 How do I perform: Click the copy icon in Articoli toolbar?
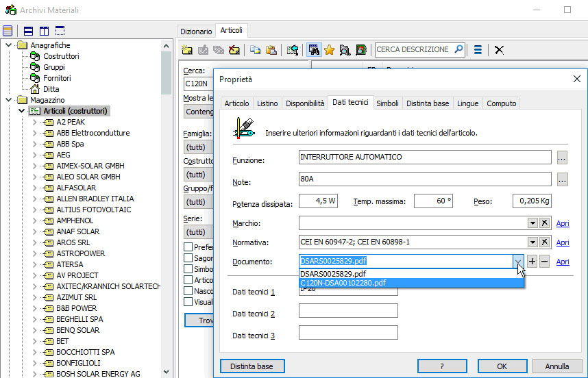256,50
